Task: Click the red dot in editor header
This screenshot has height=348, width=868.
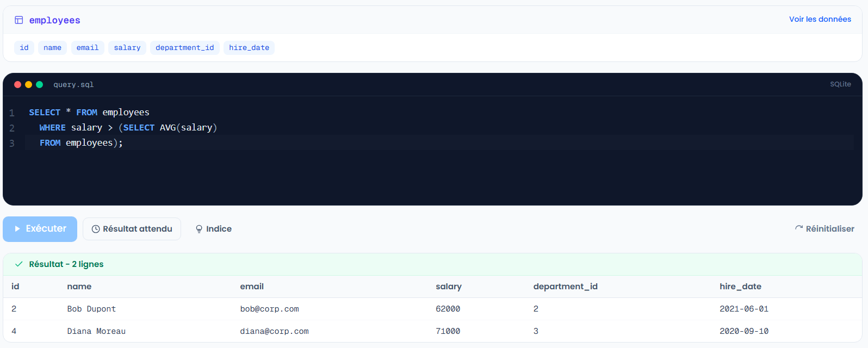Action: (x=17, y=84)
